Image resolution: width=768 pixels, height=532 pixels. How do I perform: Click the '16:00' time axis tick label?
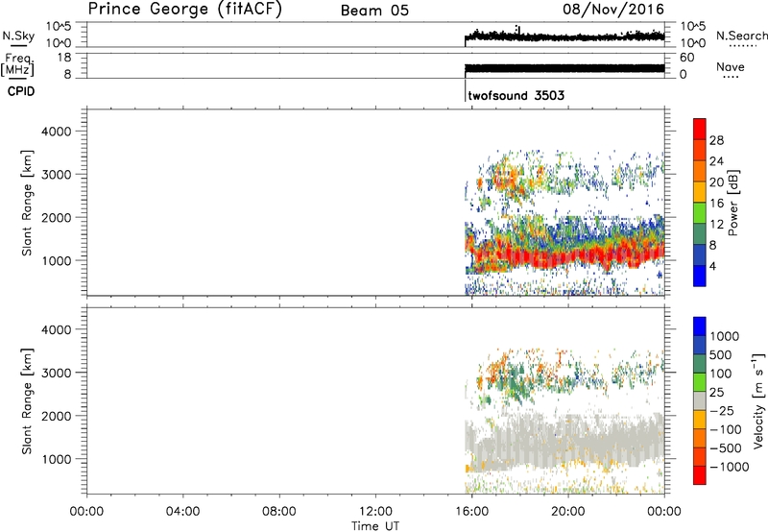tap(471, 512)
